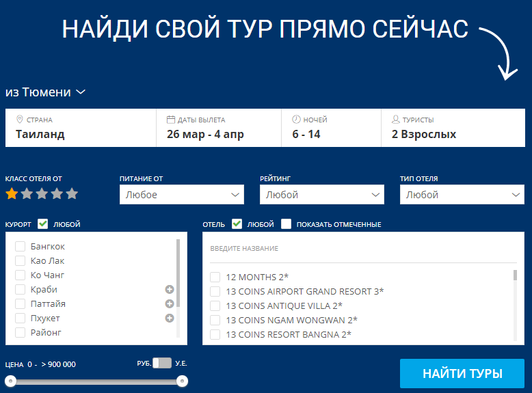The image size is (532, 393).
Task: Check the Као Лак resort
Action: point(20,260)
